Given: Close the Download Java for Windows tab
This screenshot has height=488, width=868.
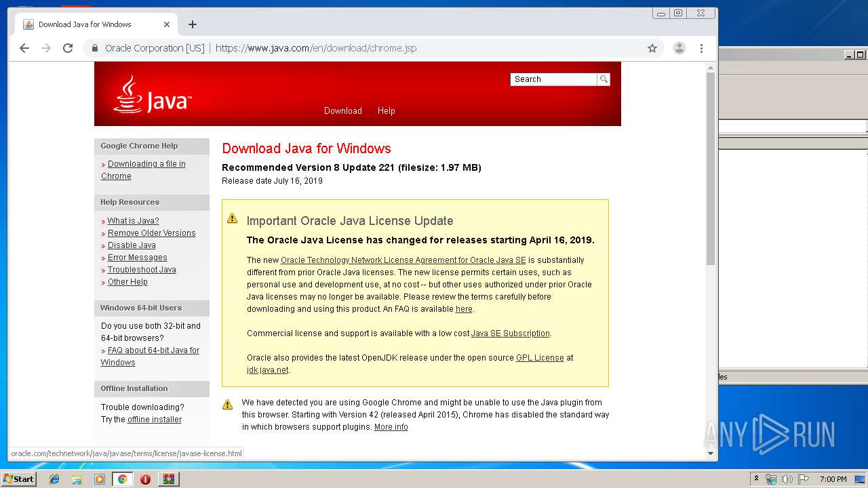Looking at the screenshot, I should [167, 24].
